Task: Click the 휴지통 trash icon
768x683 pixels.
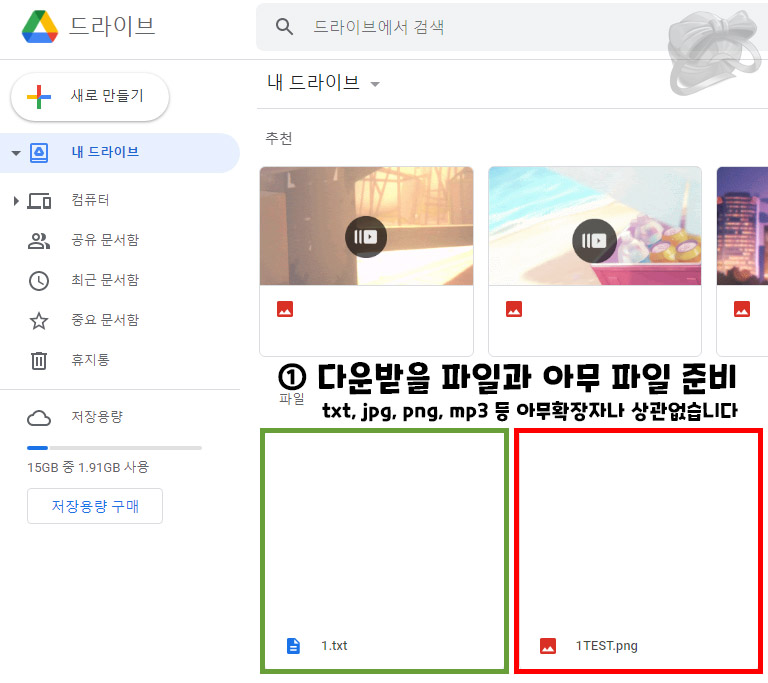Action: point(39,361)
